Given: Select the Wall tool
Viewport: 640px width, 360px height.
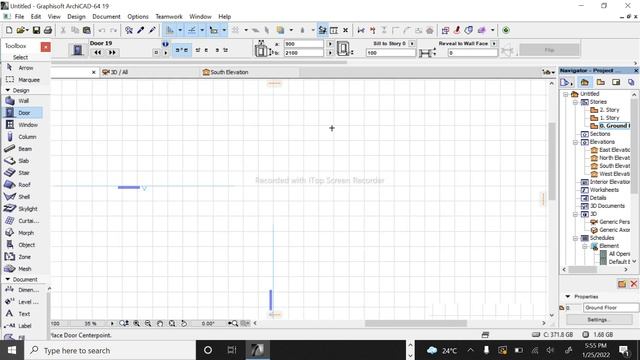Looking at the screenshot, I should click(x=22, y=100).
